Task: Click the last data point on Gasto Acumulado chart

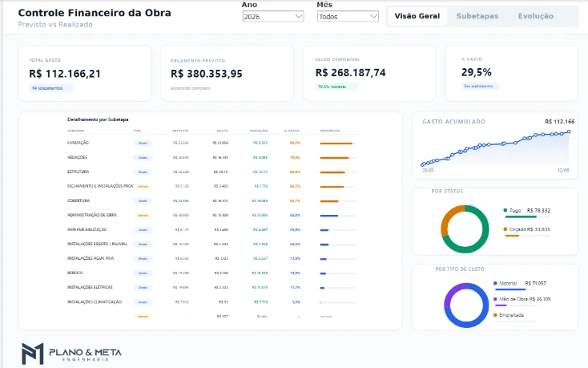Action: tap(569, 131)
